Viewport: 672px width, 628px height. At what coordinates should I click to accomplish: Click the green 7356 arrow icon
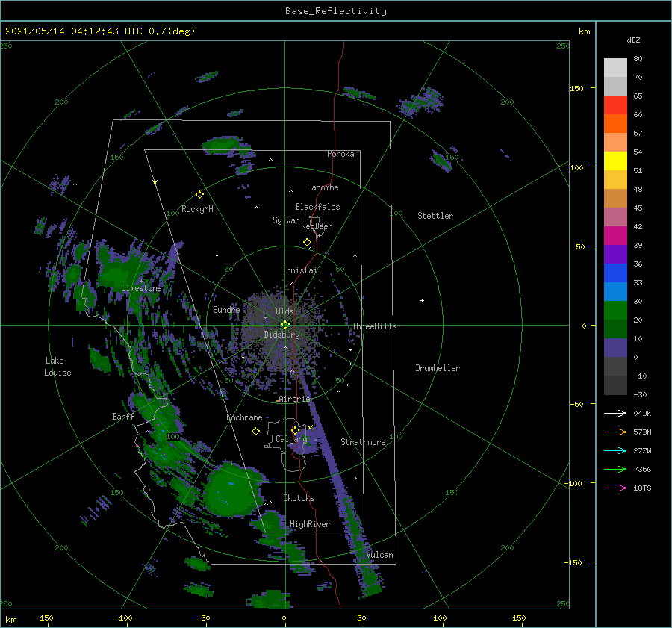[615, 470]
